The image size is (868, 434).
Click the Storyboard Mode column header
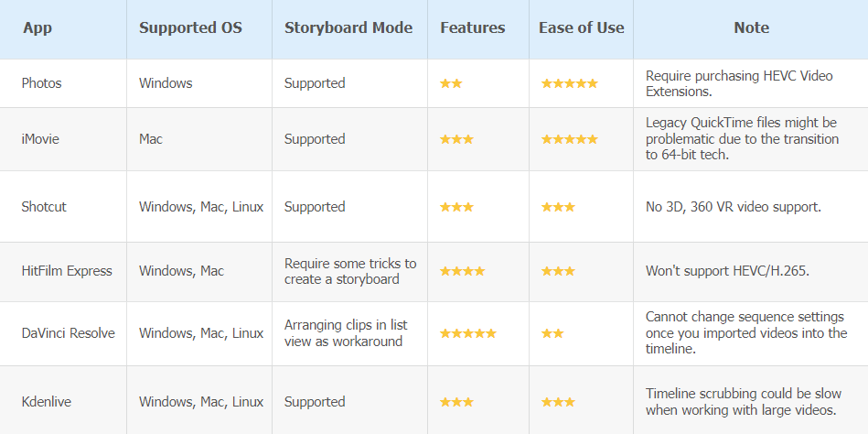pyautogui.click(x=348, y=27)
